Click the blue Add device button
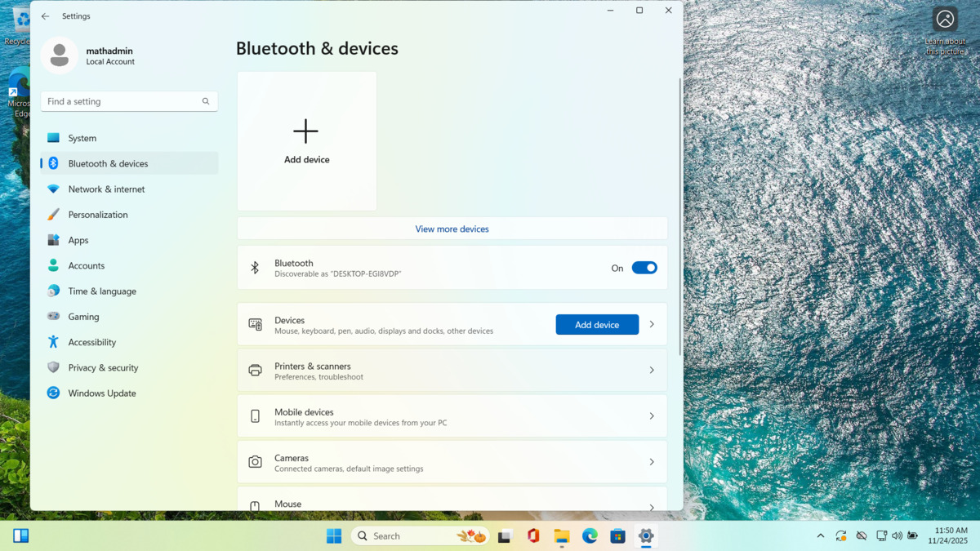 597,325
